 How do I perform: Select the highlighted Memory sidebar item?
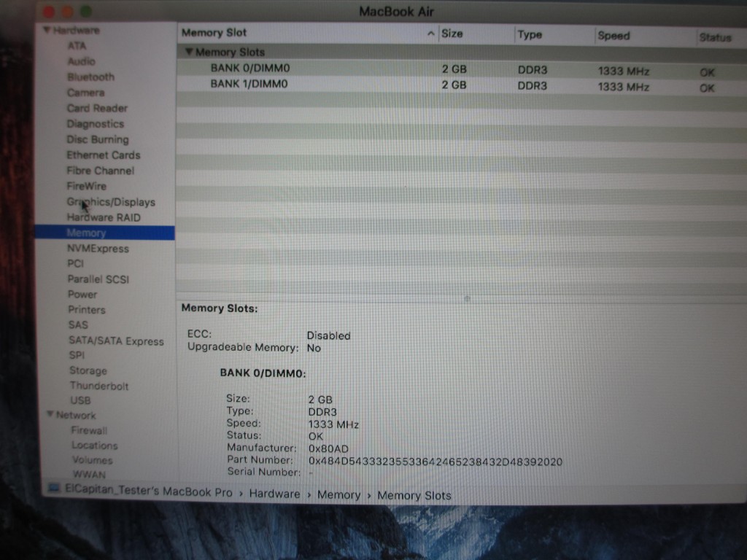[x=105, y=233]
